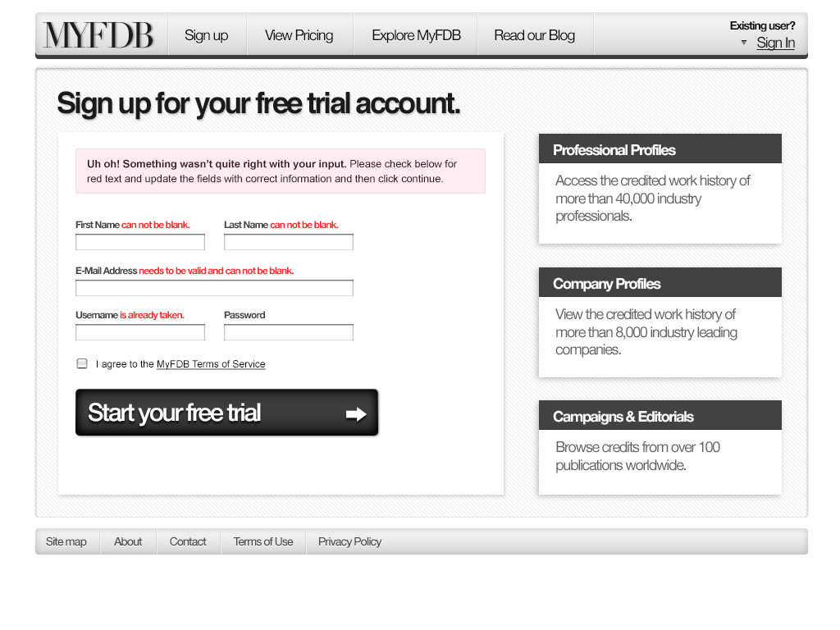This screenshot has width=840, height=630.
Task: Visit the About footer link
Action: (x=128, y=541)
